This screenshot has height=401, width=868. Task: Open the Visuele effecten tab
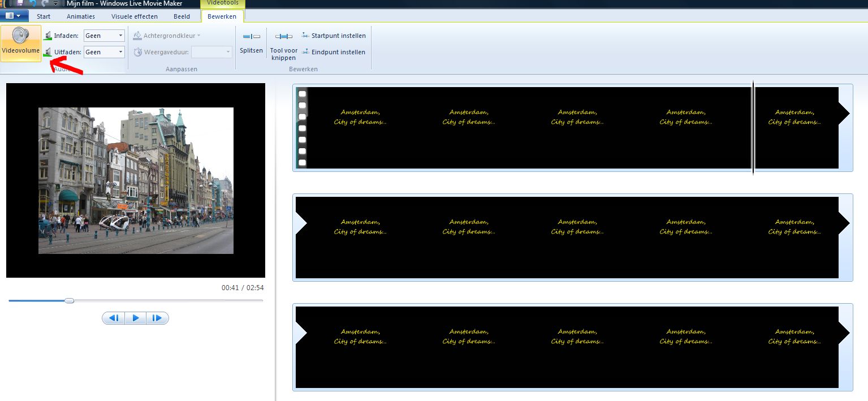point(135,16)
